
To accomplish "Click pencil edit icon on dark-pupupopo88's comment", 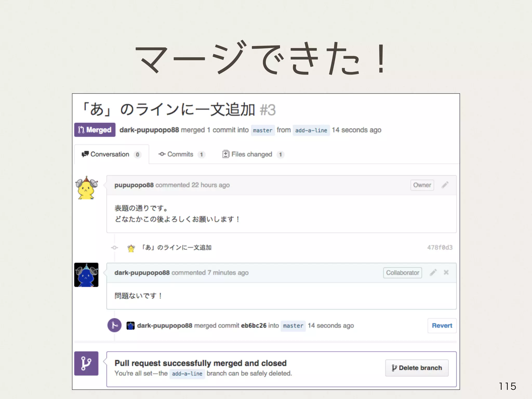I will (433, 272).
